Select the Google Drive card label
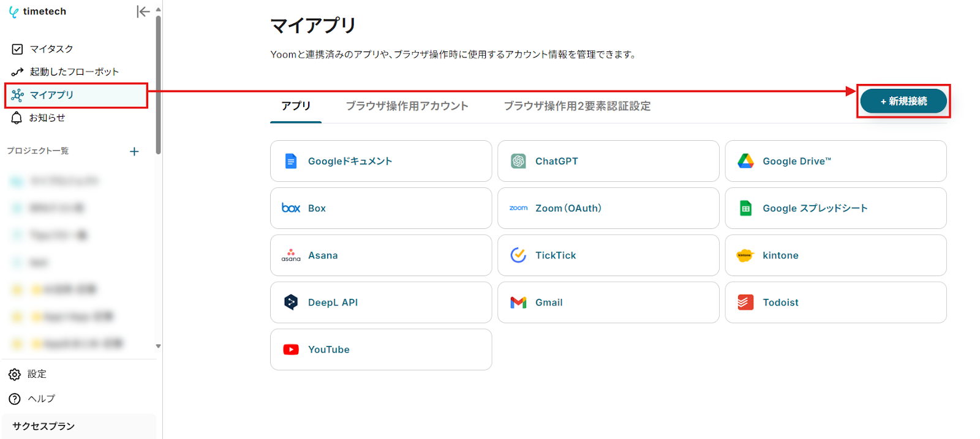This screenshot has width=980, height=439. [797, 161]
